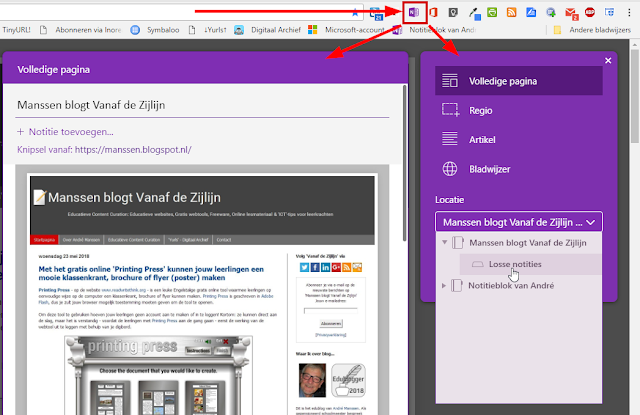Open TinyURL! bookmark
This screenshot has width=640, height=415.
pos(16,30)
